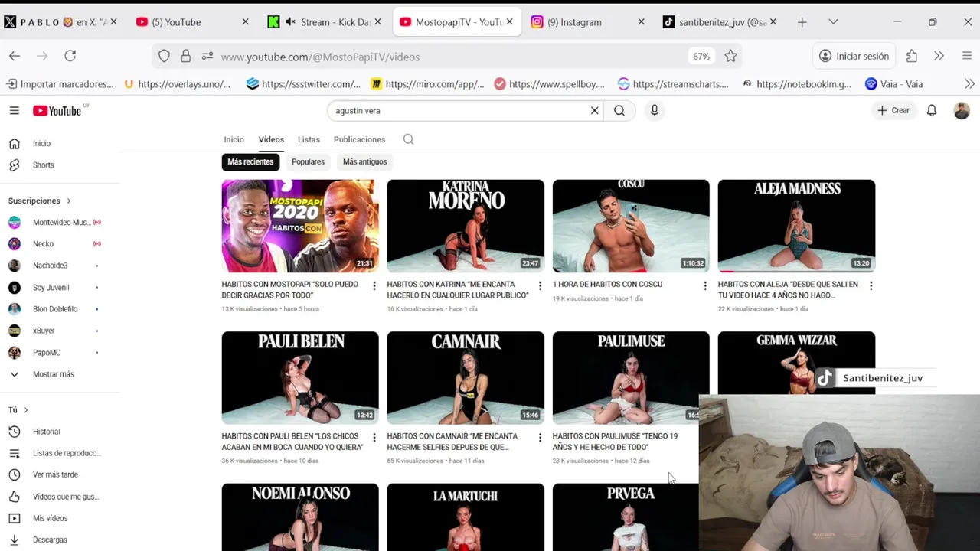Open YouTube notifications bell

pos(932,110)
